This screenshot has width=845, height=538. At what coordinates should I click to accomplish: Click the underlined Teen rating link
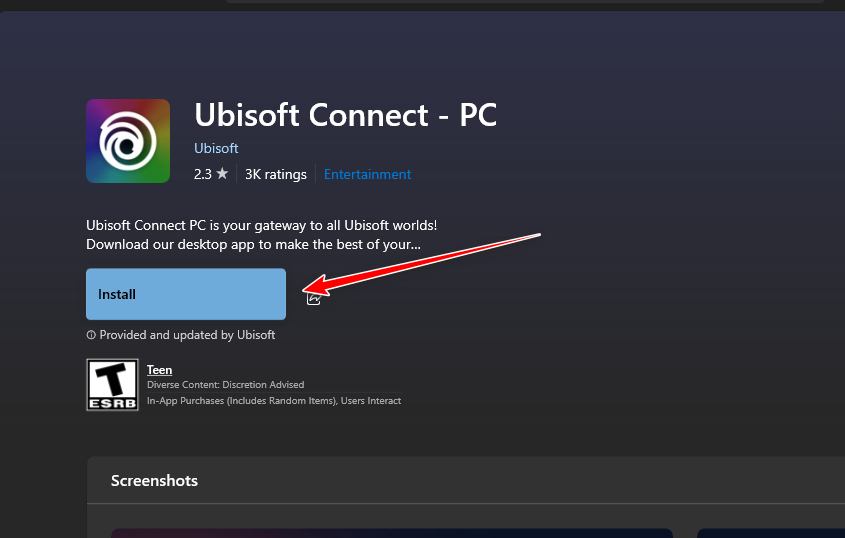159,370
